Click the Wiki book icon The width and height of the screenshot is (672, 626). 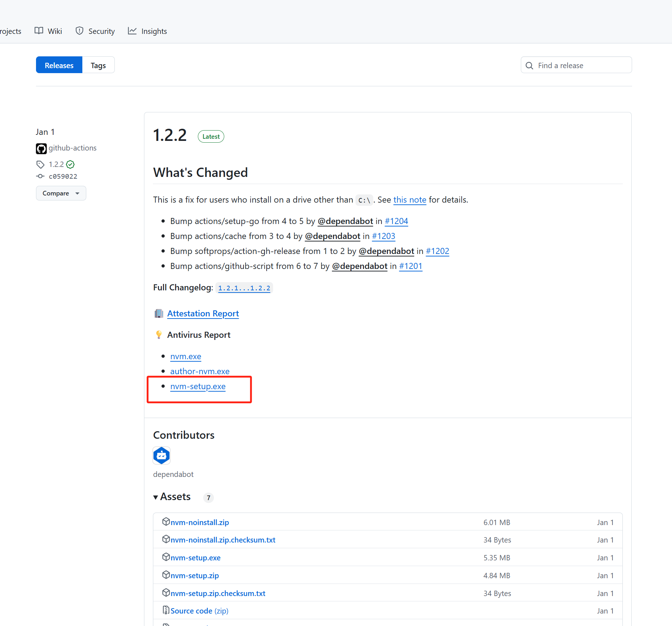click(39, 31)
